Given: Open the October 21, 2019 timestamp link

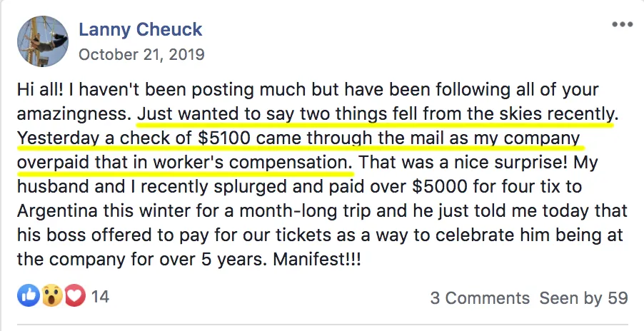Looking at the screenshot, I should click(141, 54).
